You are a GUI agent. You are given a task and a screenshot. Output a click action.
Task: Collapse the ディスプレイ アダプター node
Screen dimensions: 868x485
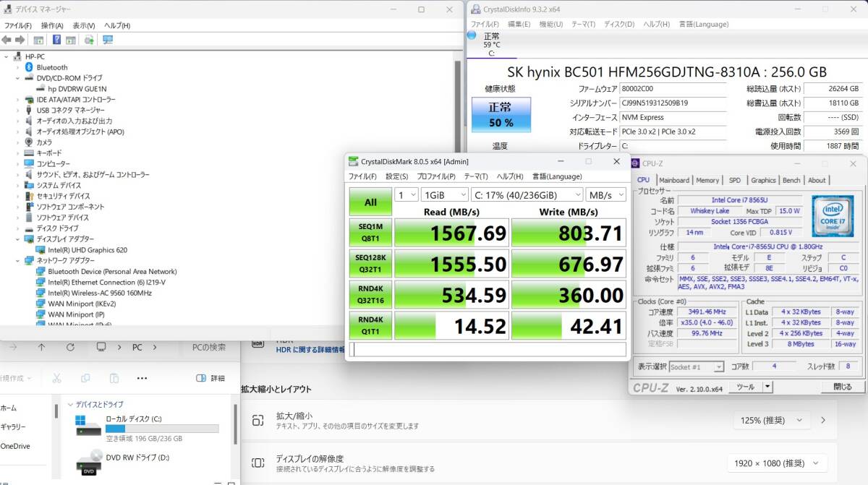tap(18, 239)
